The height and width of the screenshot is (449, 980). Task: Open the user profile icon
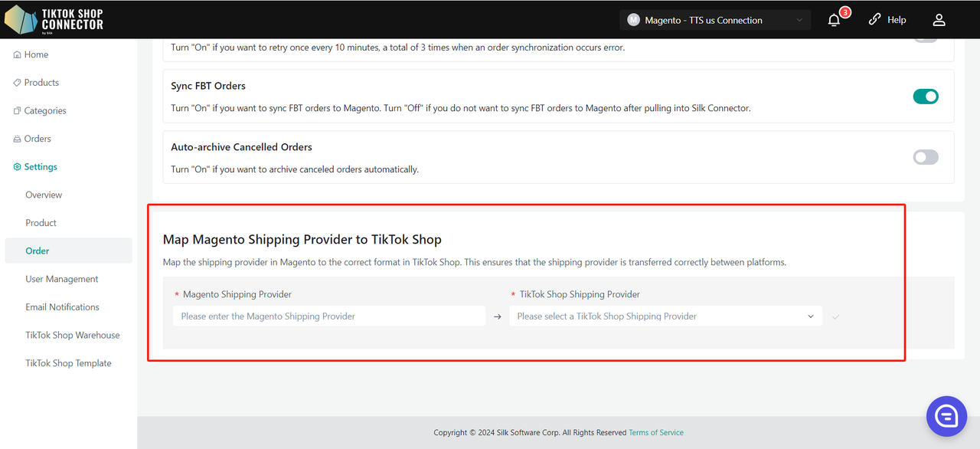(x=939, y=20)
